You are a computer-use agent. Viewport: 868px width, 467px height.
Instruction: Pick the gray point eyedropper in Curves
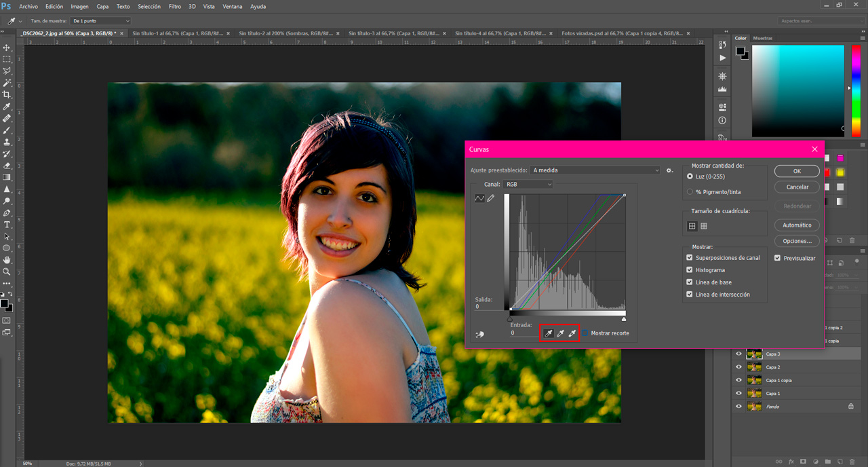coord(560,333)
